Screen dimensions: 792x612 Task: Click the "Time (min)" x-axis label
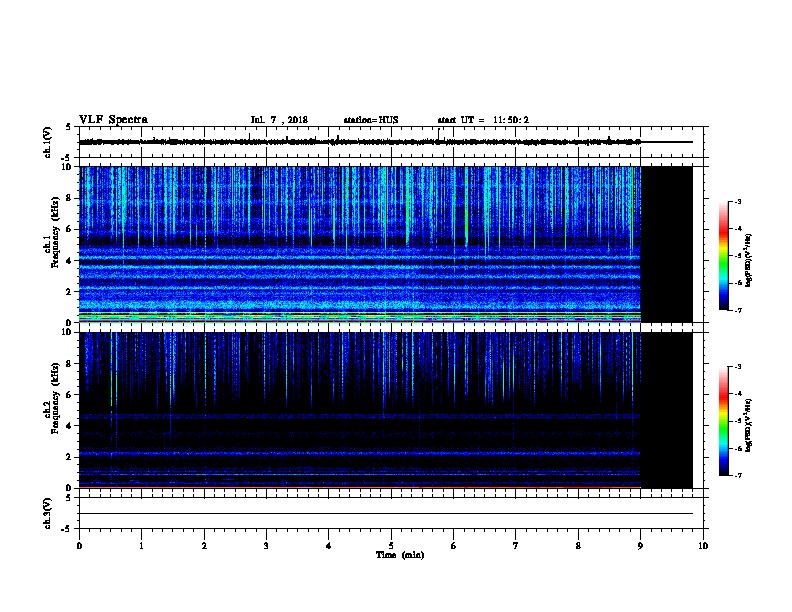(400, 555)
